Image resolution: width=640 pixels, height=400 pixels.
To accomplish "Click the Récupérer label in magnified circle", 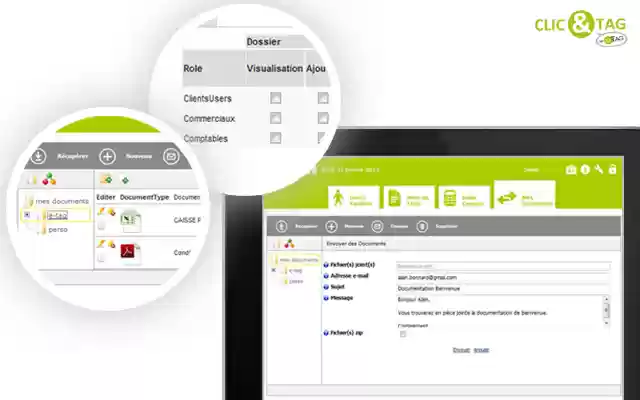I will (x=73, y=156).
